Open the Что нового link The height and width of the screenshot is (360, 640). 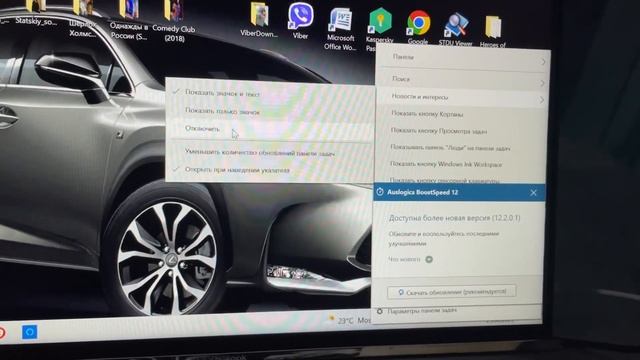tap(404, 259)
